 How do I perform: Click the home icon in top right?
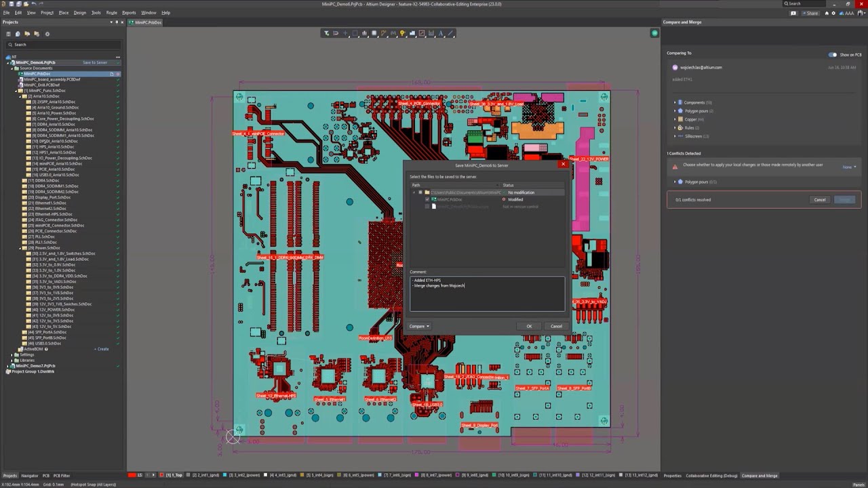pyautogui.click(x=826, y=13)
